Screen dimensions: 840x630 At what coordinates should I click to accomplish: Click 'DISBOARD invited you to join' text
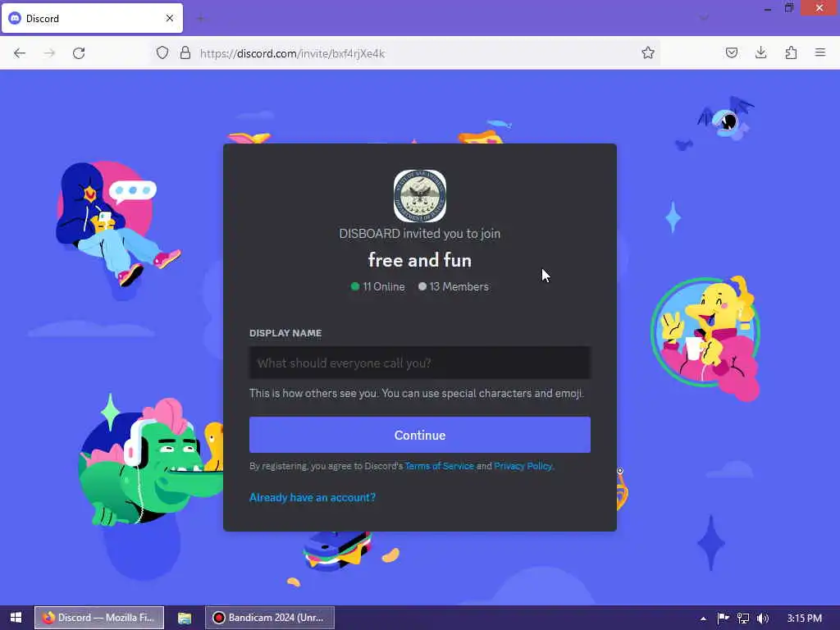click(x=420, y=234)
